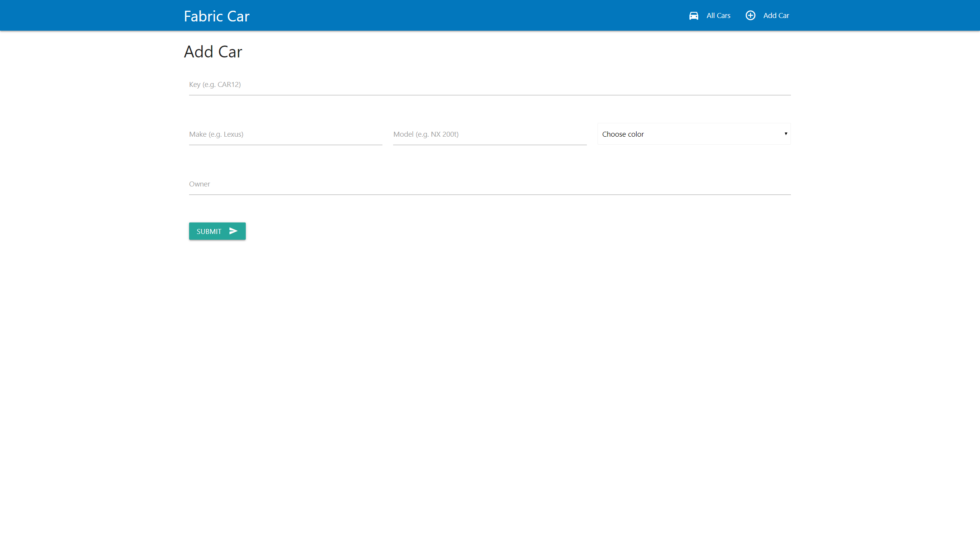Click the color dropdown's small arrow
The image size is (980, 551).
786,134
